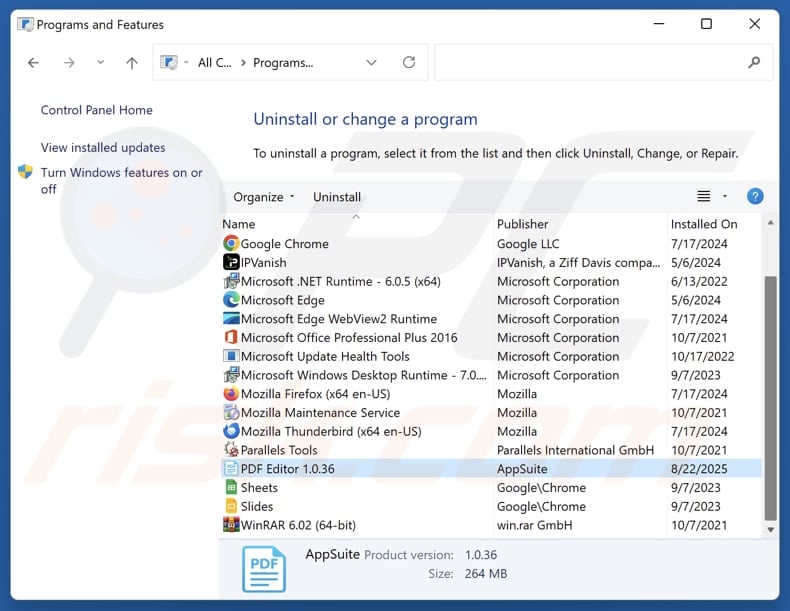Click the All C... breadcrumb segment
Image resolution: width=790 pixels, height=611 pixels.
pyautogui.click(x=215, y=63)
